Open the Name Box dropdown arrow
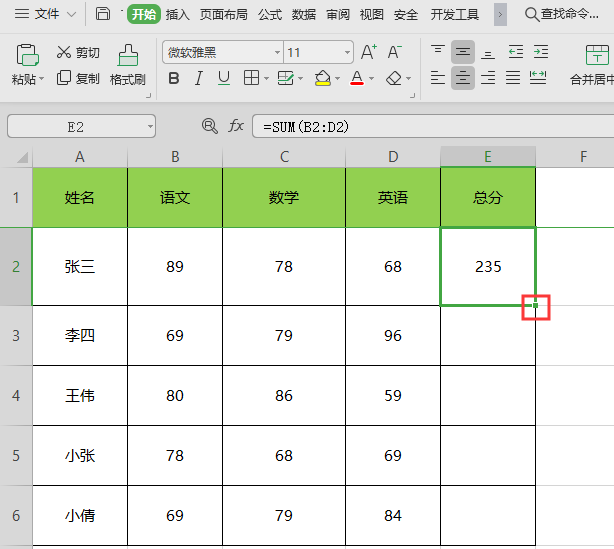 [x=149, y=126]
